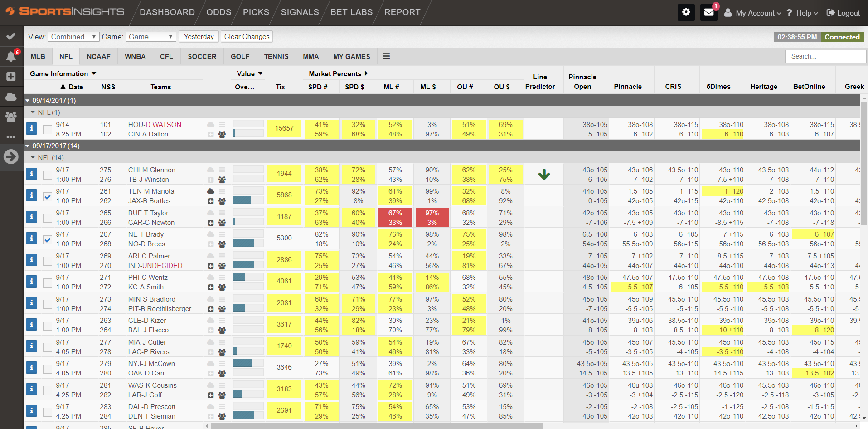Open the mail messages icon
The width and height of the screenshot is (868, 429).
(709, 12)
